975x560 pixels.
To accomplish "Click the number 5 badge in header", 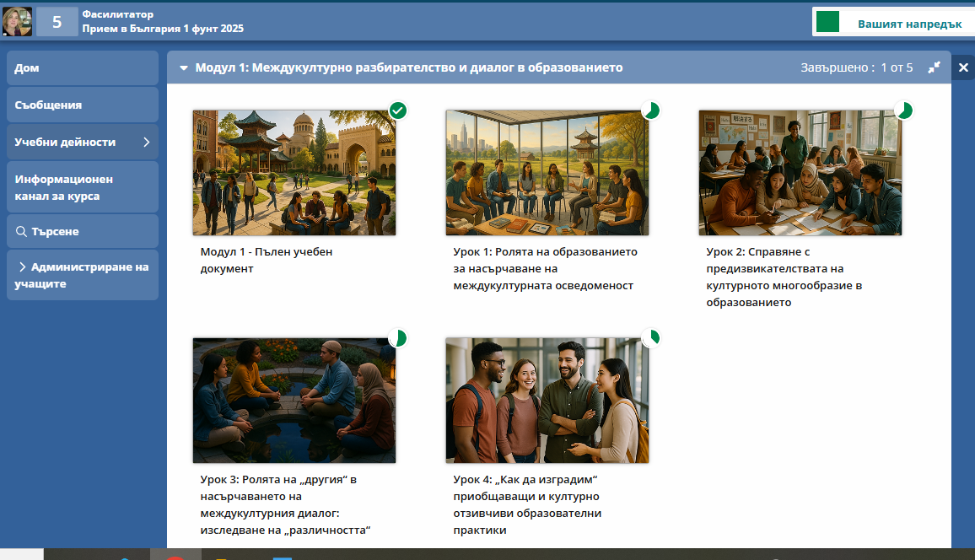I will click(57, 22).
